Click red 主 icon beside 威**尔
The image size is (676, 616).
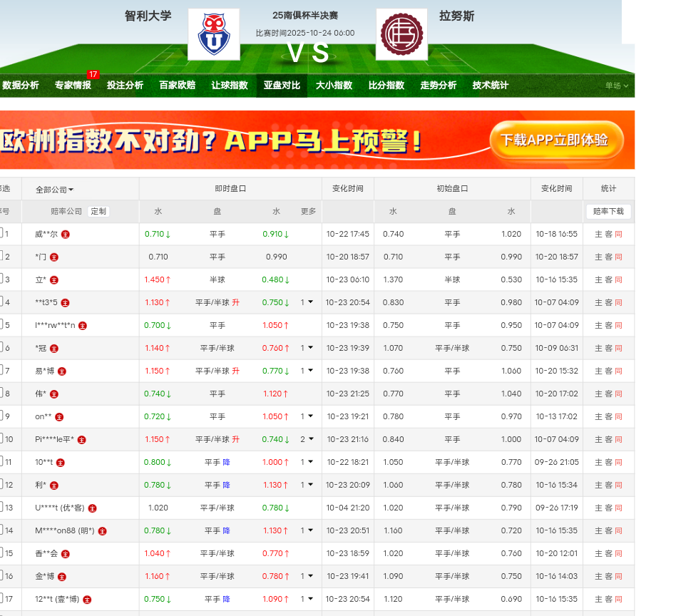(66, 235)
